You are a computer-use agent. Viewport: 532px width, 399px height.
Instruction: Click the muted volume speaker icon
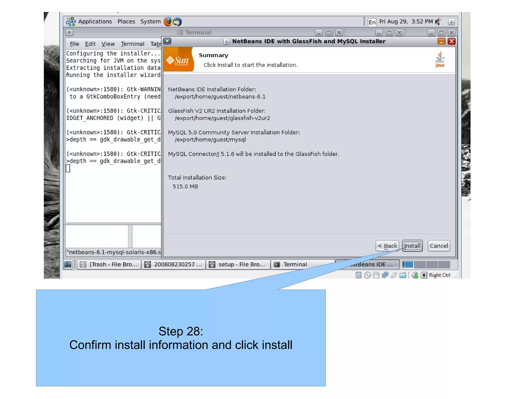(x=438, y=22)
